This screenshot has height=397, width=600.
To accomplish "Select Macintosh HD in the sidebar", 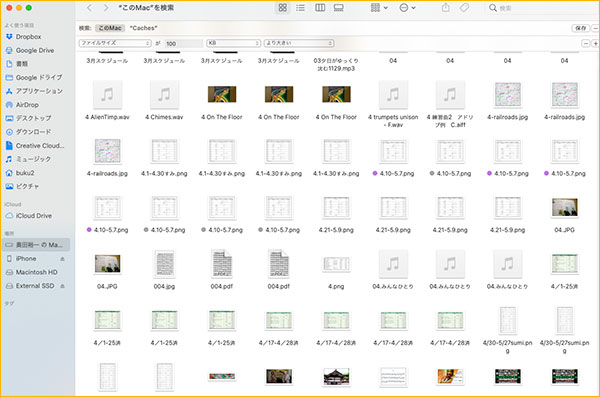I will click(x=36, y=272).
